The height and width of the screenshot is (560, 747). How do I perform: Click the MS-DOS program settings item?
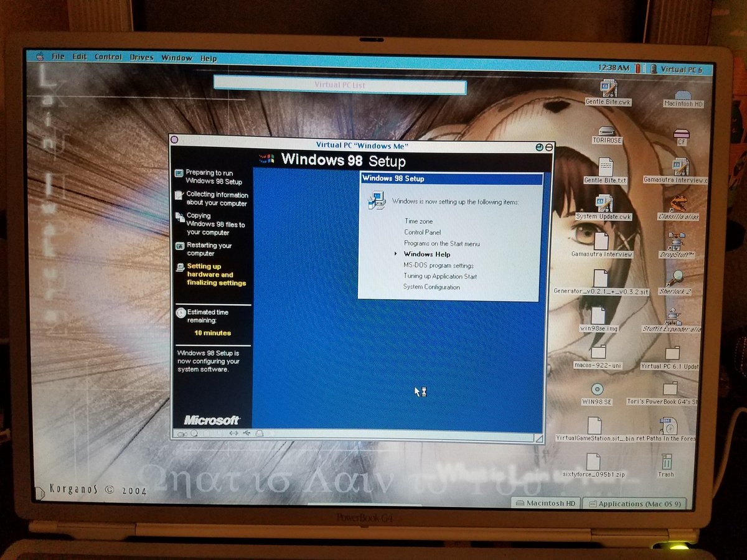pos(438,265)
